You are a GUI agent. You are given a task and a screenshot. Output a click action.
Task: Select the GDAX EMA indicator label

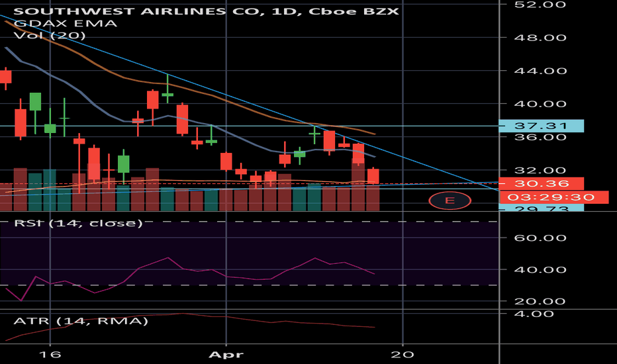coord(66,23)
